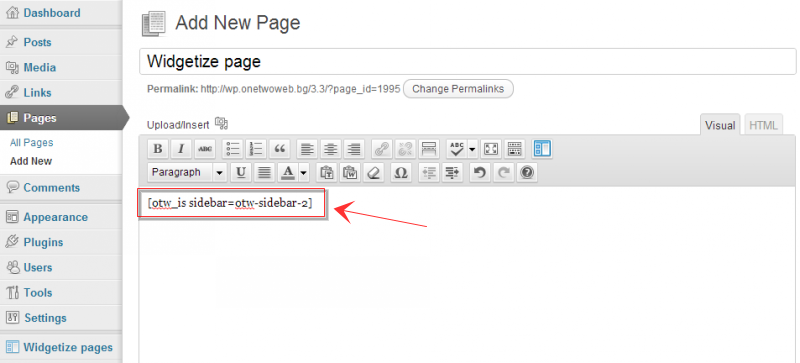
Task: Center align the text
Action: (331, 149)
